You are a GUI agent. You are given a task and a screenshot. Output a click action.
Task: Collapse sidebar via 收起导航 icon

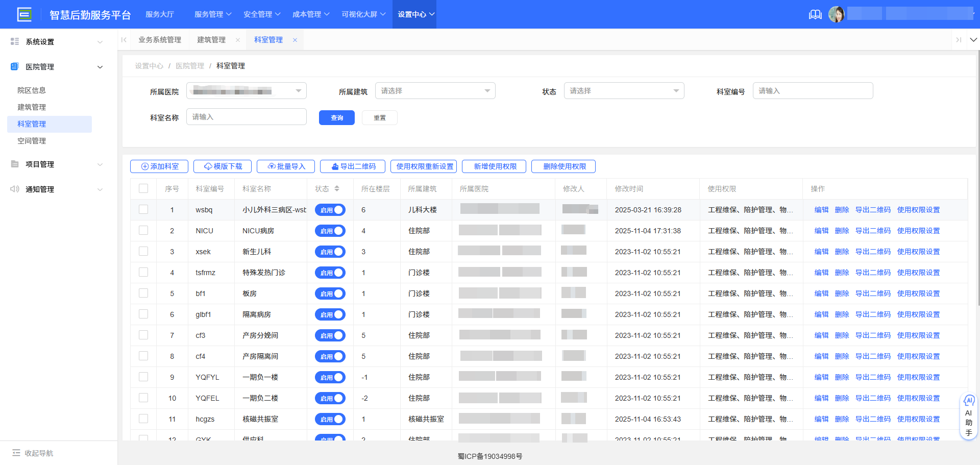point(16,453)
